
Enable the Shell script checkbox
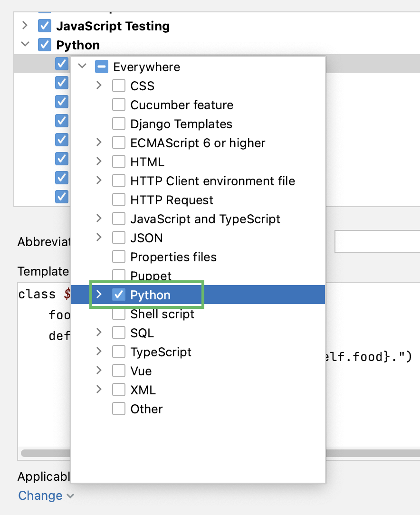tap(119, 314)
